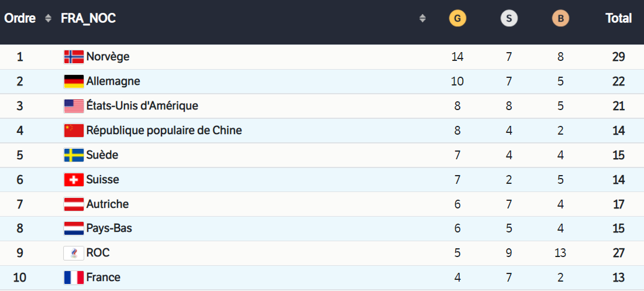Click the Austria flag icon
Image resolution: width=644 pixels, height=291 pixels.
[x=74, y=204]
